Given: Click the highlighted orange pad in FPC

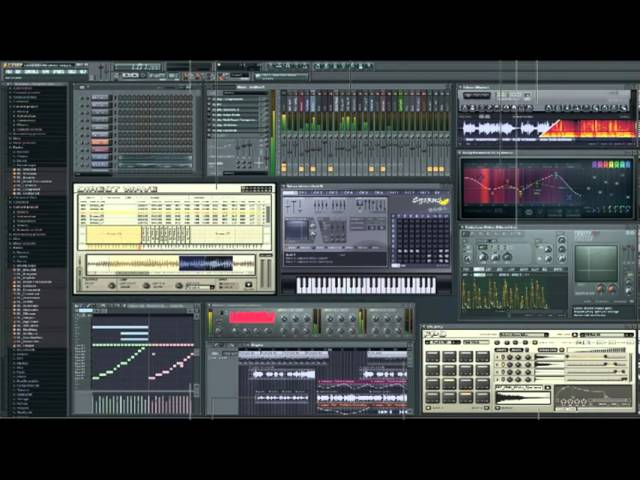Looking at the screenshot, I should point(466,397).
